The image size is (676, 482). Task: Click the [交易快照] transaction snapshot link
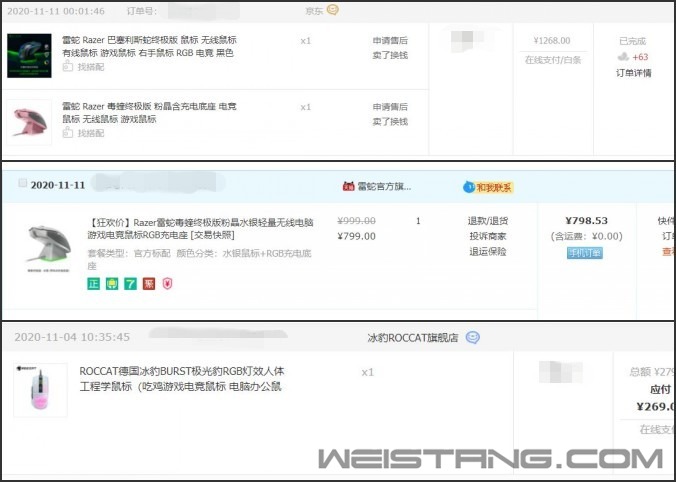213,235
